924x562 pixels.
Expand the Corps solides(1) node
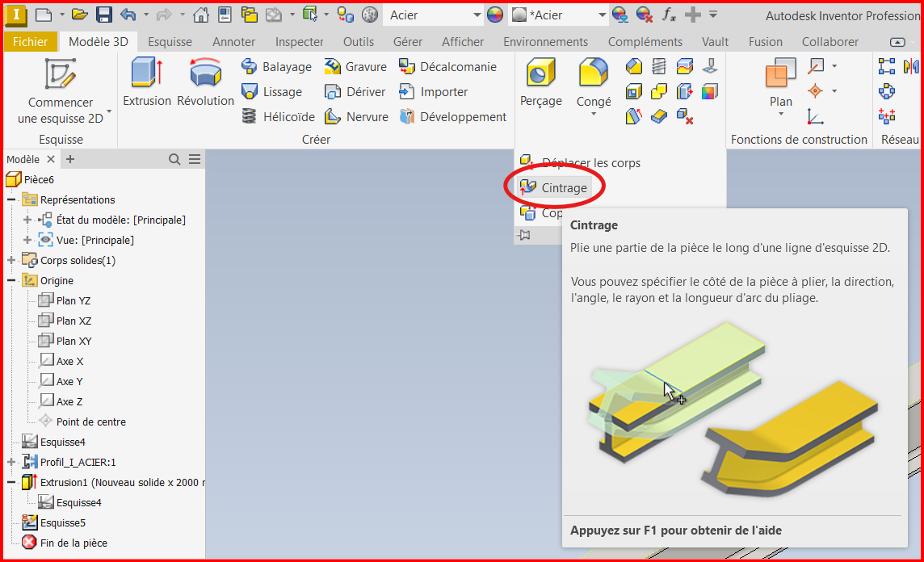point(11,261)
